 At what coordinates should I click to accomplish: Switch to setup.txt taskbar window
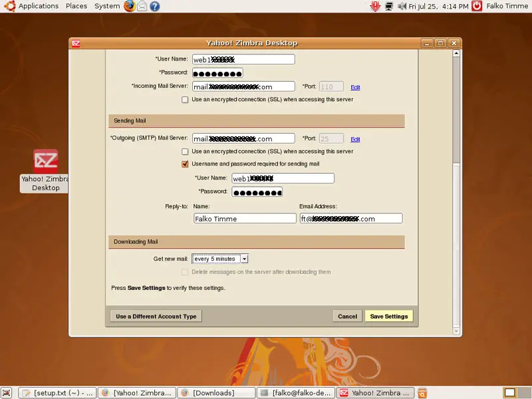coord(57,392)
